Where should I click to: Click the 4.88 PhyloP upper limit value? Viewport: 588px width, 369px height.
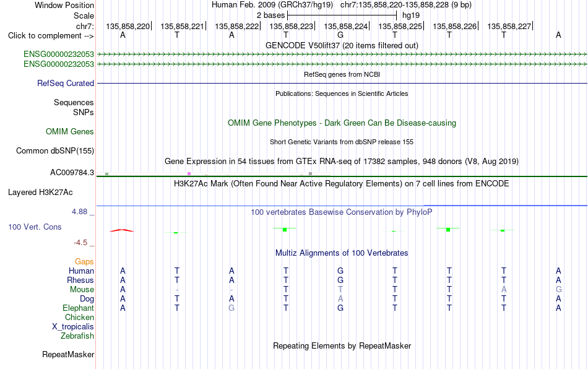79,212
